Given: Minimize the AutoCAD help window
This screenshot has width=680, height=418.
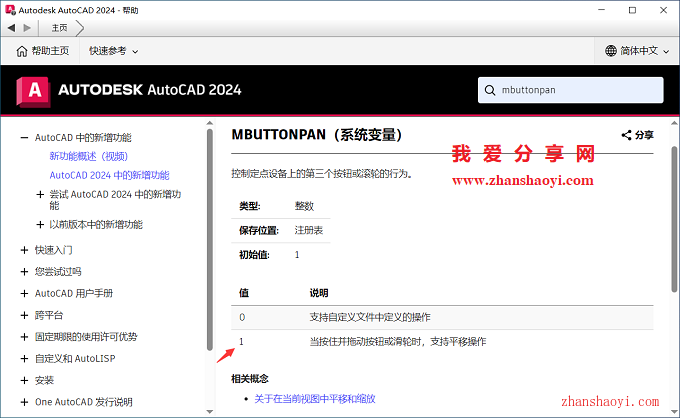Looking at the screenshot, I should [x=602, y=10].
